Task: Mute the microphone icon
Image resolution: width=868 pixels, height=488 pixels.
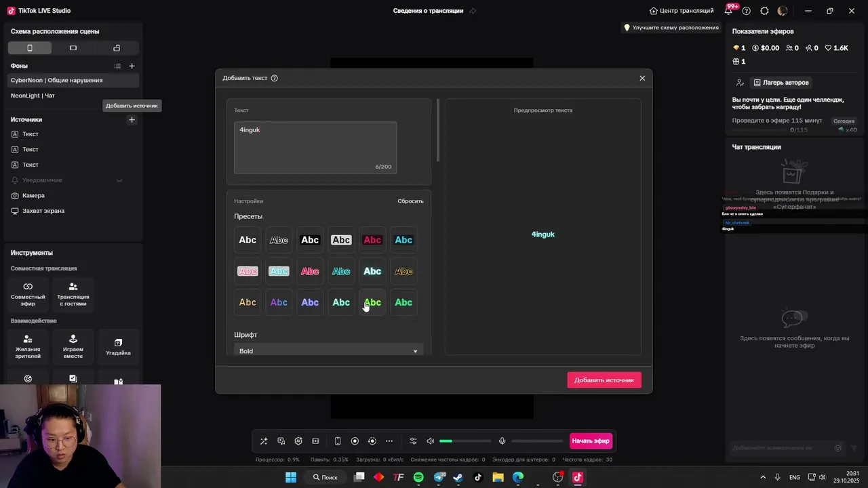Action: tap(502, 441)
